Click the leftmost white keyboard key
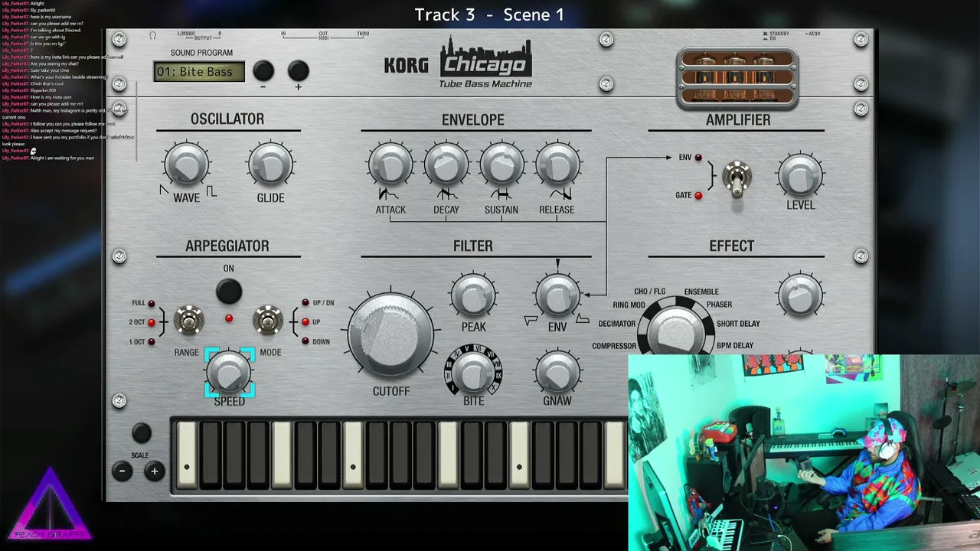Viewport: 980px width, 551px height. [187, 455]
